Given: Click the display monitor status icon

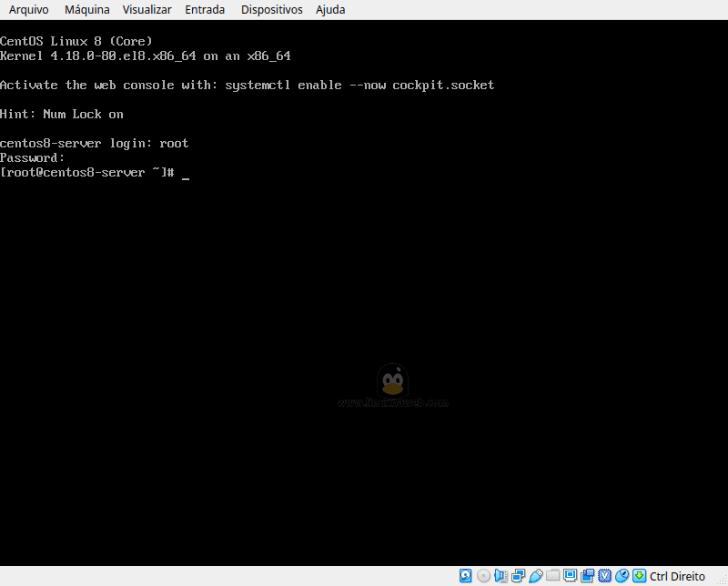Looking at the screenshot, I should pyautogui.click(x=570, y=576).
